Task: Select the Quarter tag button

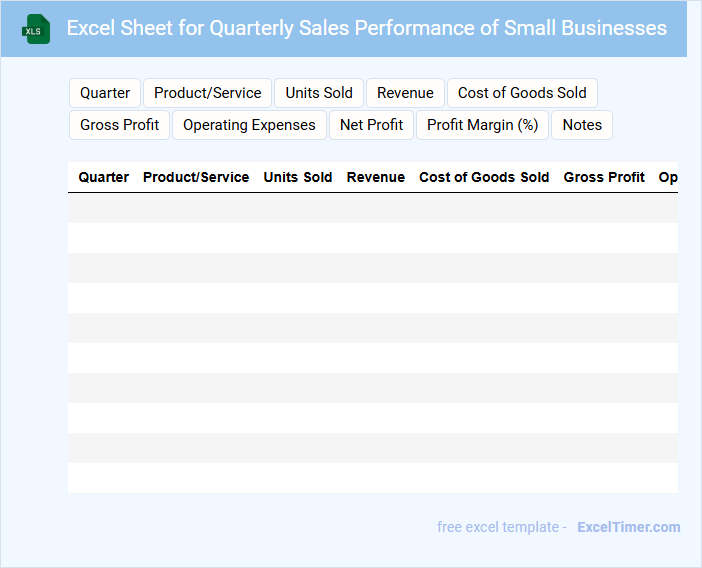Action: (x=105, y=93)
